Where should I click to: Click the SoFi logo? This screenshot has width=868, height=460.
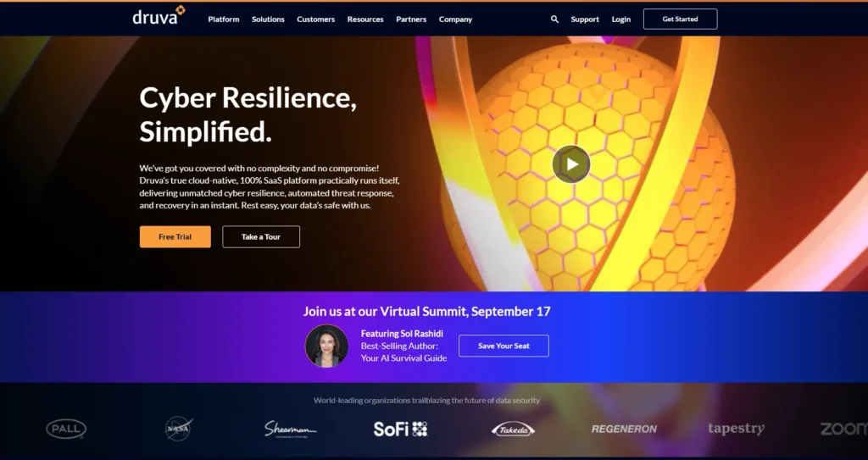pos(400,429)
